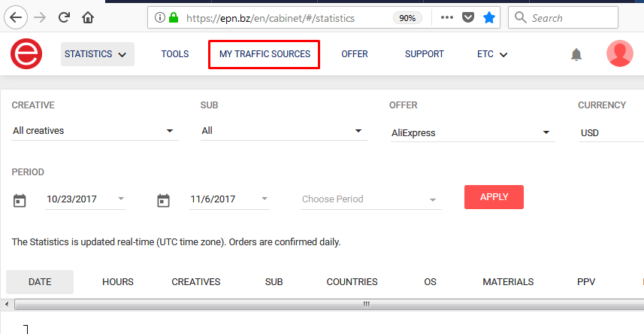
Task: Expand the SUB filter dropdown set to All
Action: [284, 131]
